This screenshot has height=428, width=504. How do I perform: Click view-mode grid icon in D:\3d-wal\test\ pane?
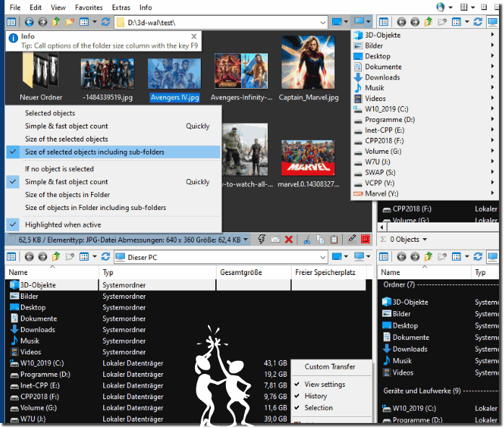pyautogui.click(x=84, y=22)
